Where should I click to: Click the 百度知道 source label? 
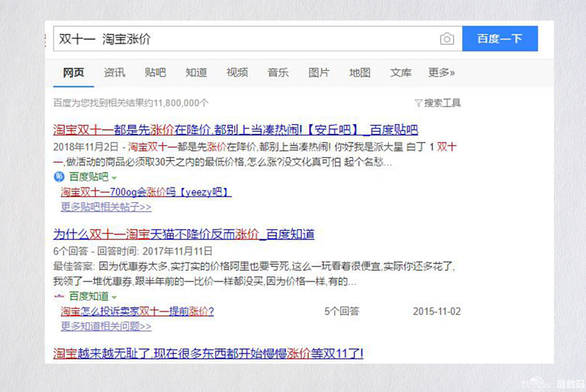[89, 296]
